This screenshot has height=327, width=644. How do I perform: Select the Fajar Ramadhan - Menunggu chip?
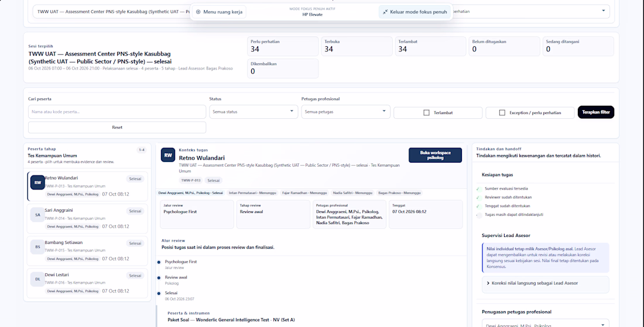coord(304,193)
